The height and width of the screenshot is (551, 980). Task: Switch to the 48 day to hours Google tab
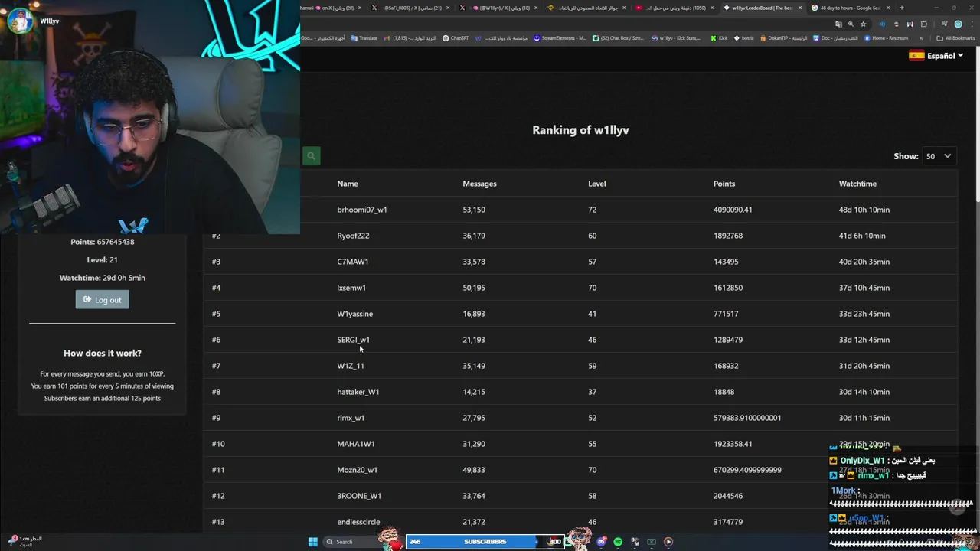pos(850,8)
